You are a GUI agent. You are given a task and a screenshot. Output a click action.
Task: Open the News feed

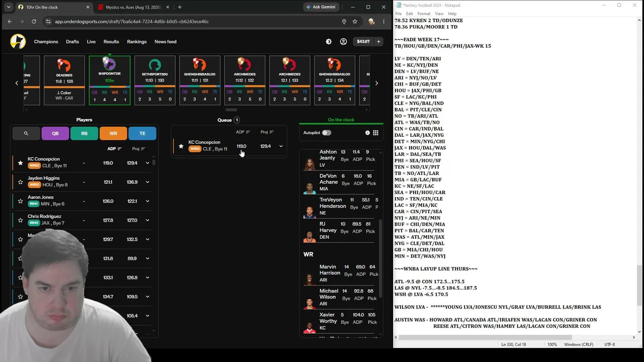[166, 42]
